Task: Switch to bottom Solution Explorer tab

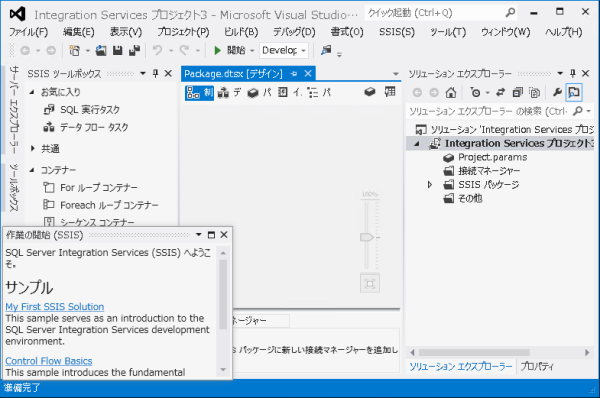Action: coord(461,366)
